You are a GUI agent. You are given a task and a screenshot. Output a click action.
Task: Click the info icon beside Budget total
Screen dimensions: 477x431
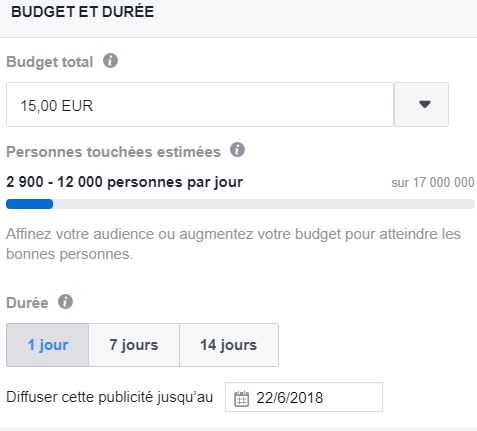[110, 61]
